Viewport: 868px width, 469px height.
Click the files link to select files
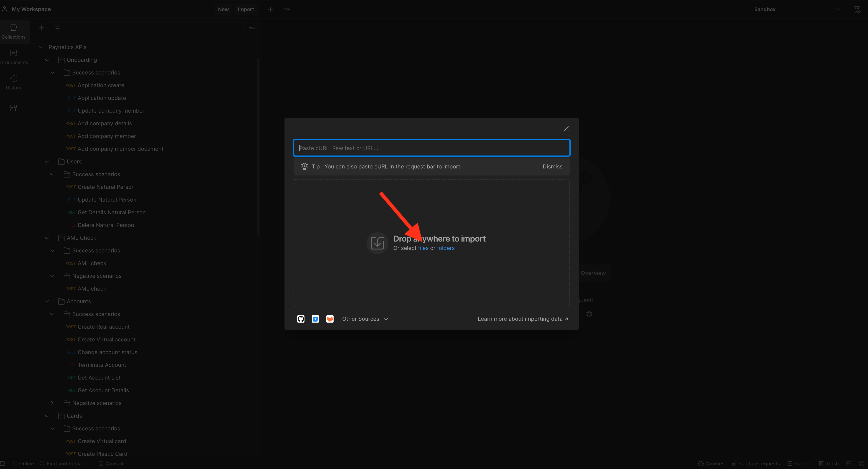[x=423, y=248]
